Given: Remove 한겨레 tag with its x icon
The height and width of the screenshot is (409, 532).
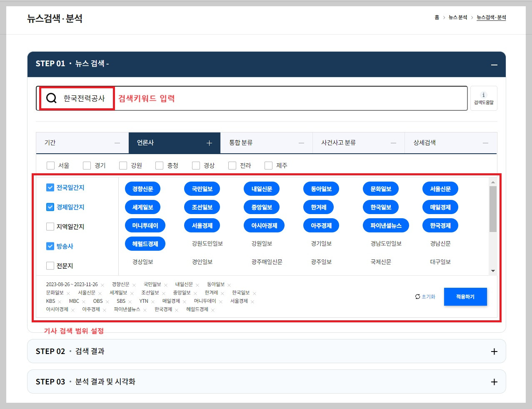Looking at the screenshot, I should [x=222, y=294].
